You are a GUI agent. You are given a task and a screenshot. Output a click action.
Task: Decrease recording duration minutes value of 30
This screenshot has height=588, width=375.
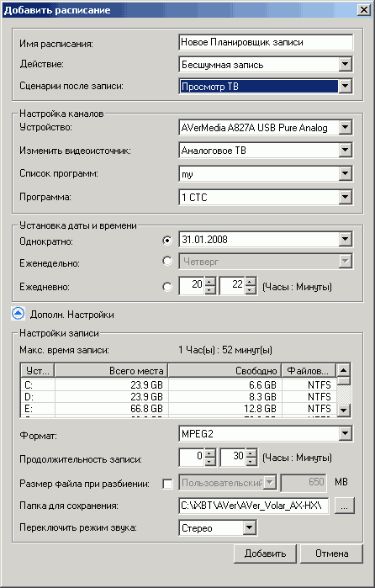[251, 461]
